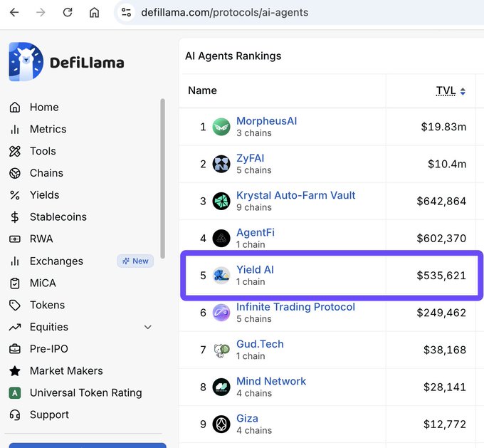The height and width of the screenshot is (448, 484).
Task: Click the AgentFi black logo
Action: coord(221,238)
